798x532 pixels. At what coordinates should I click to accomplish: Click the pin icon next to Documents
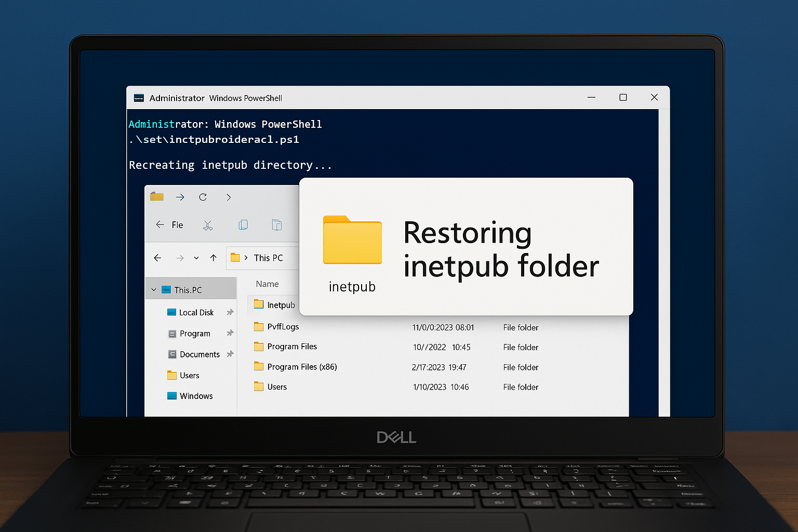[x=230, y=354]
